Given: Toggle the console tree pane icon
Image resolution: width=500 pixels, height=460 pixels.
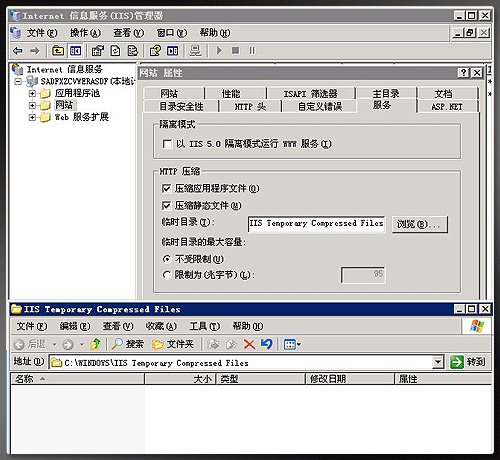Looking at the screenshot, I should 75,51.
